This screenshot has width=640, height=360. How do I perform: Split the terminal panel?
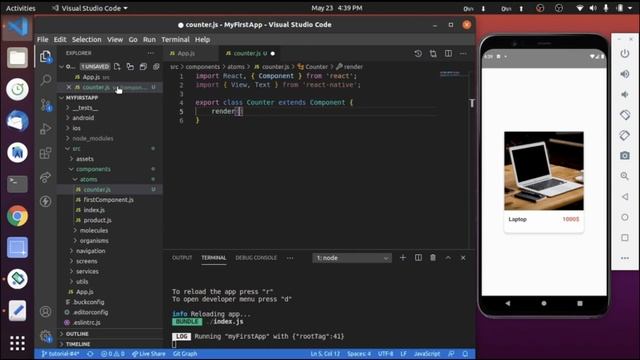click(x=418, y=258)
